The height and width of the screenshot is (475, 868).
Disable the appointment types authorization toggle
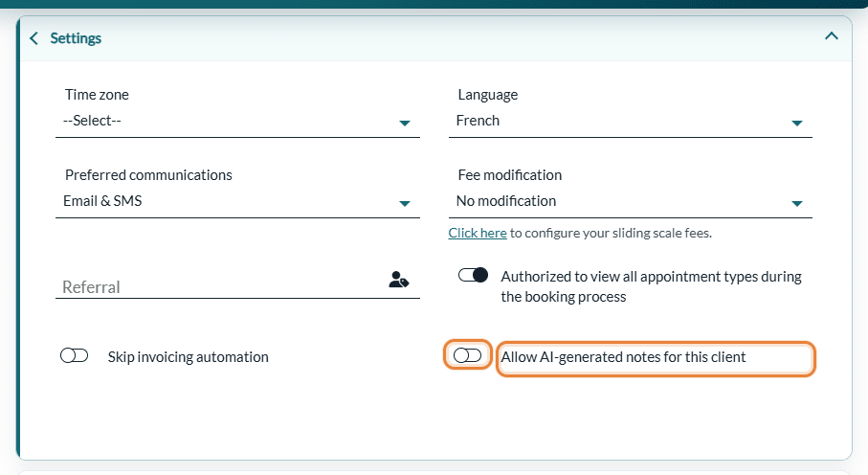[x=473, y=275]
